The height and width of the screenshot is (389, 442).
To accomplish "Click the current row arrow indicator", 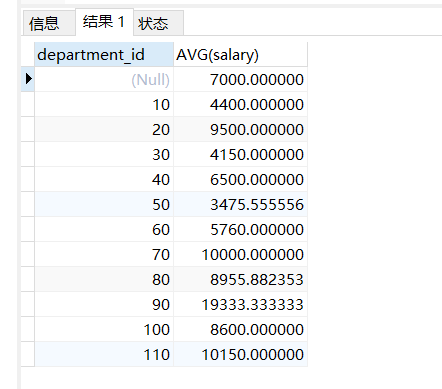I will pos(28,79).
